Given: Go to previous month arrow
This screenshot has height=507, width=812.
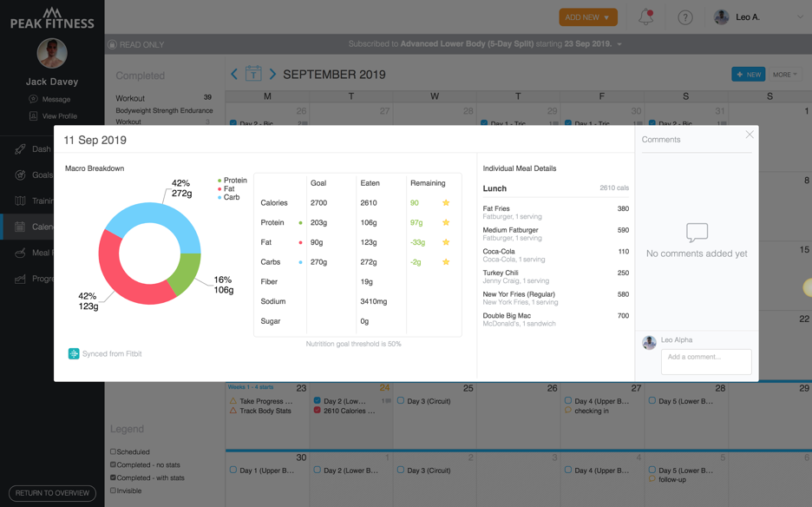Looking at the screenshot, I should coord(234,74).
